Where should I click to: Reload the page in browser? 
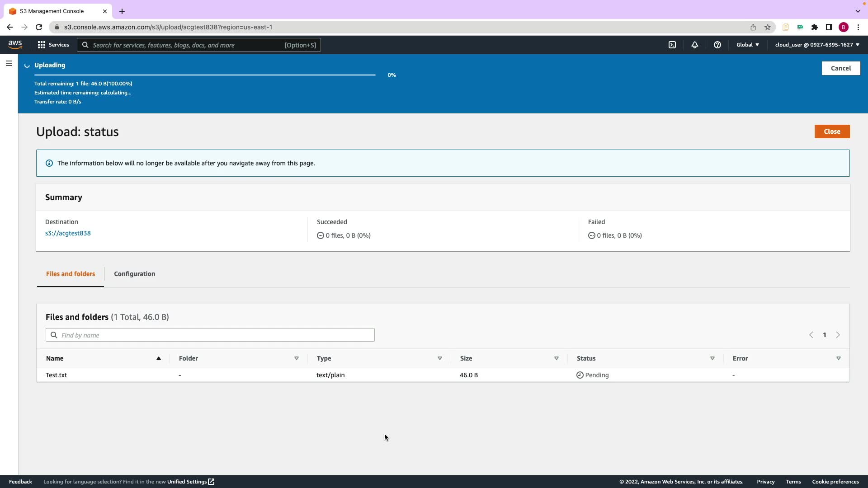[x=39, y=27]
